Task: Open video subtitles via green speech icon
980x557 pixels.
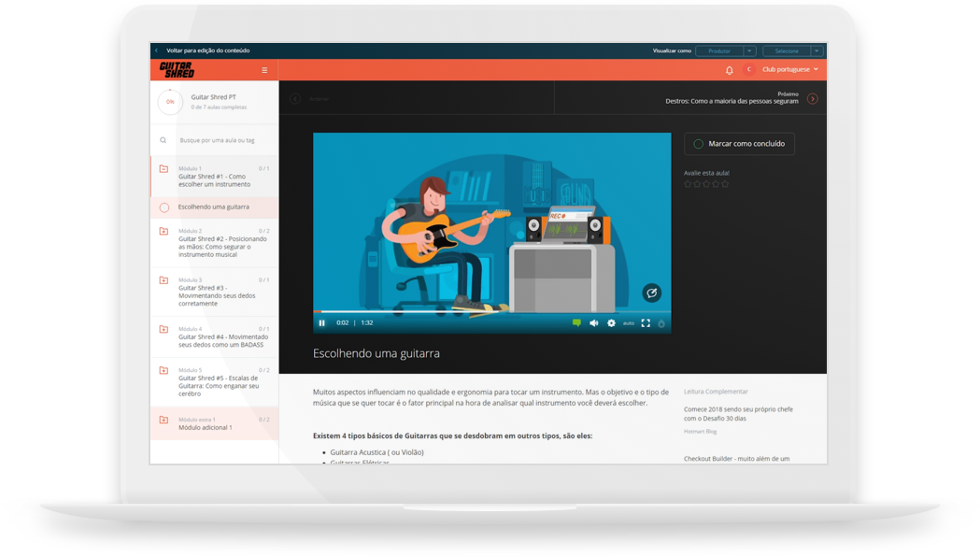Action: (x=576, y=322)
